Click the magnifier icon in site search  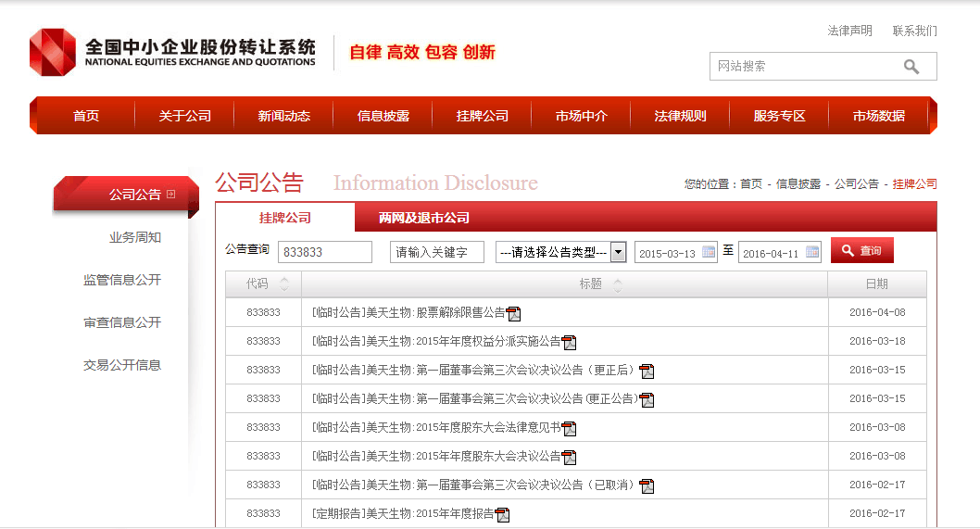pyautogui.click(x=911, y=67)
